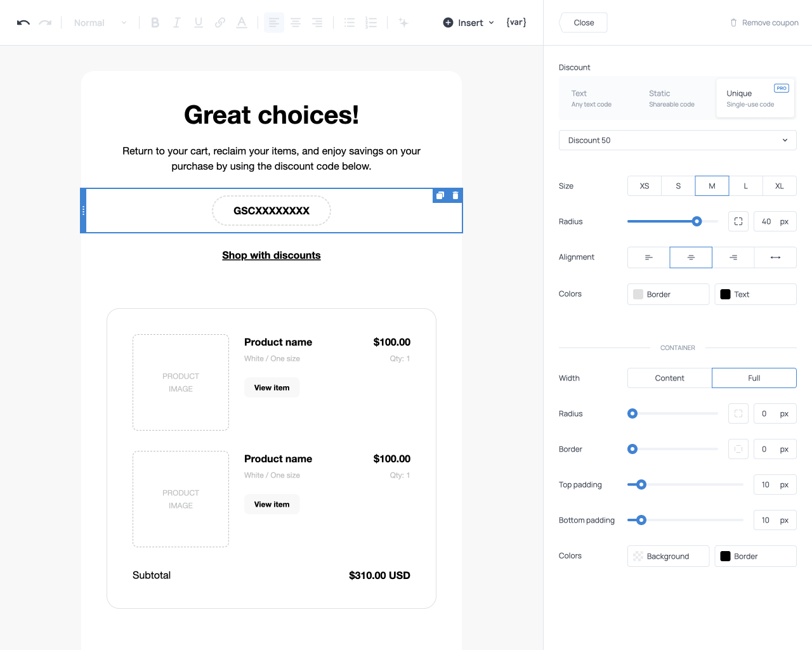Delete the coupon block with trash icon
The image size is (812, 650).
pos(455,195)
